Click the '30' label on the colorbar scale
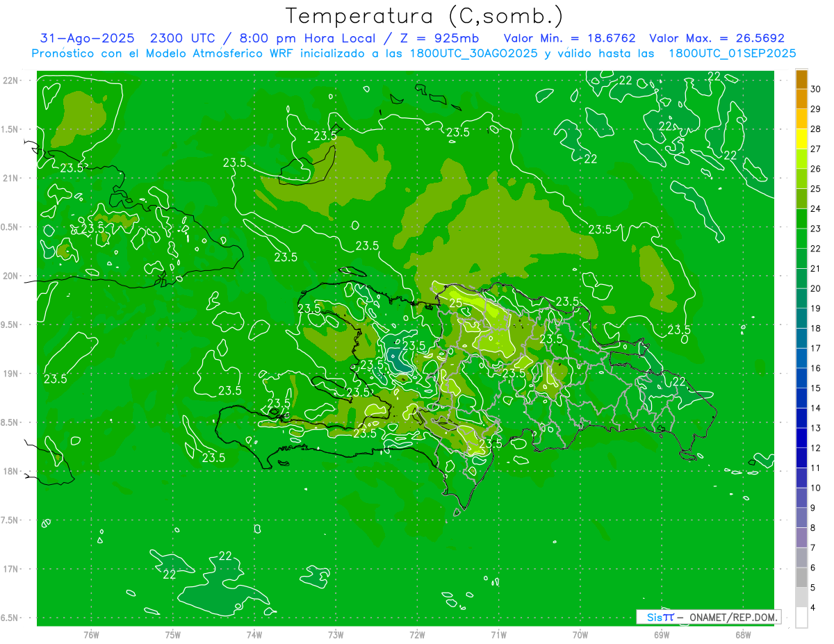Viewport: 834px width, 644px height. [815, 89]
